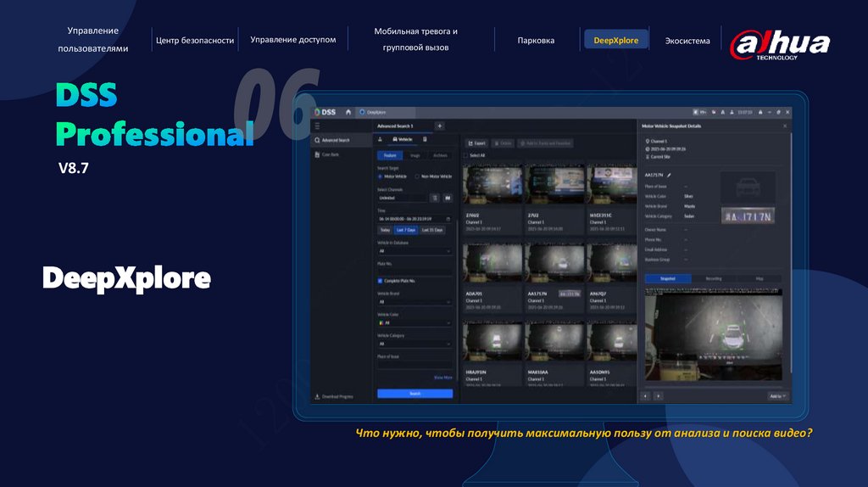Switch to the Image tab
Image resolution: width=868 pixels, height=487 pixels.
click(x=415, y=155)
